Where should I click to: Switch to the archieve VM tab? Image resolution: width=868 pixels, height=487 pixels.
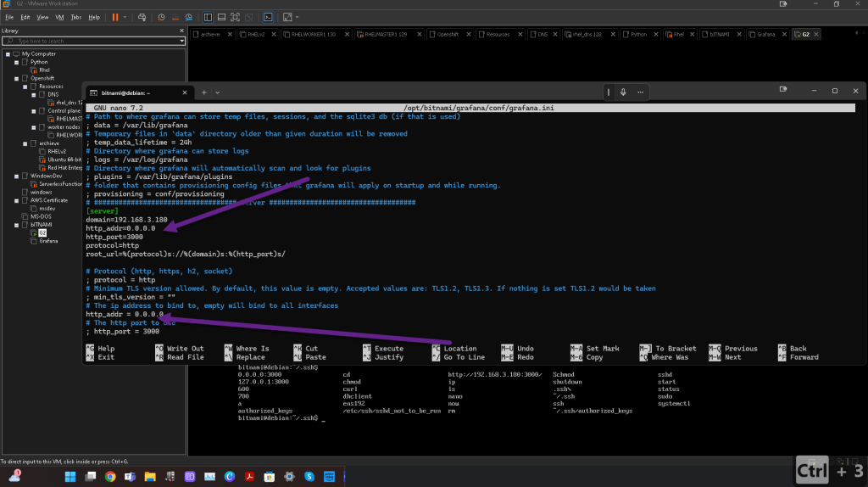tap(210, 34)
